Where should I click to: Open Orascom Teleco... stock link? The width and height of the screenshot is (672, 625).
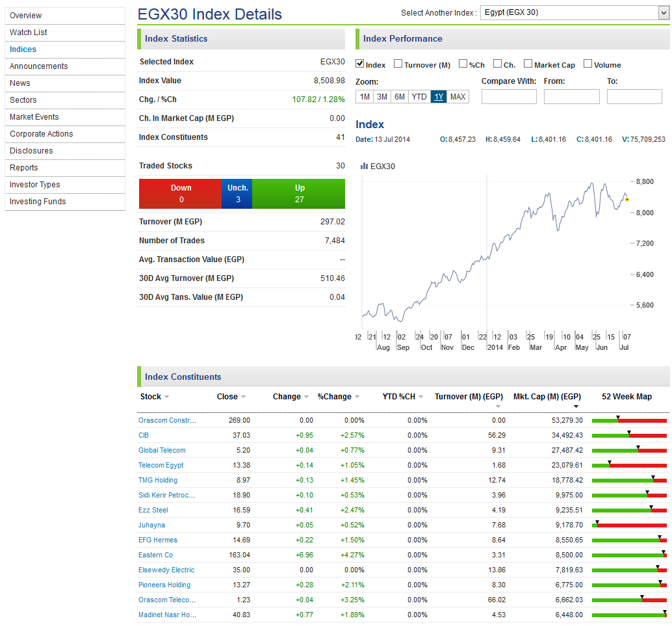point(167,600)
